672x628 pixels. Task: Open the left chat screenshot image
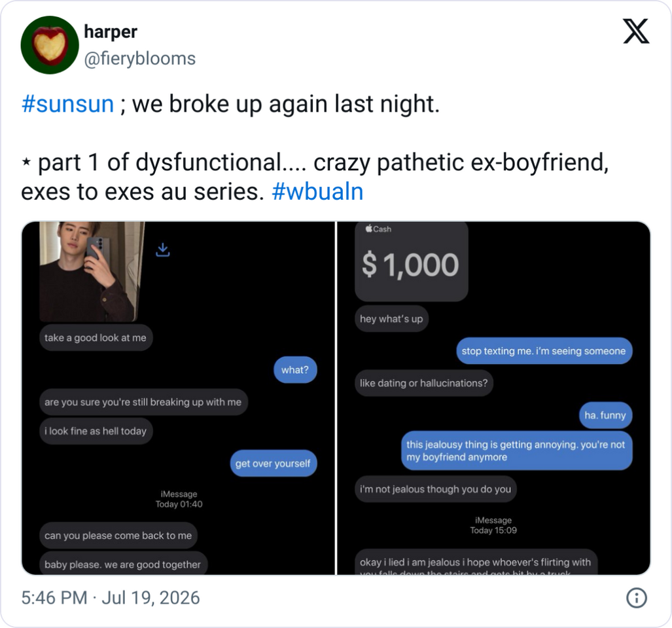(x=178, y=398)
